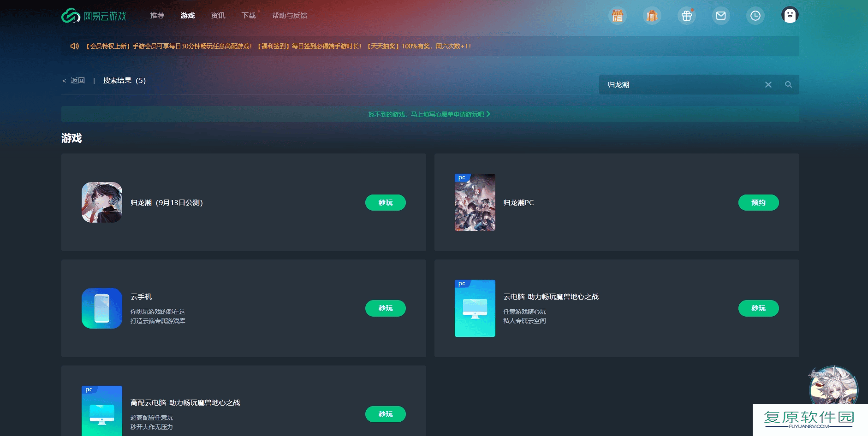
Task: Click 预约 for 归龙潮PC
Action: point(759,203)
